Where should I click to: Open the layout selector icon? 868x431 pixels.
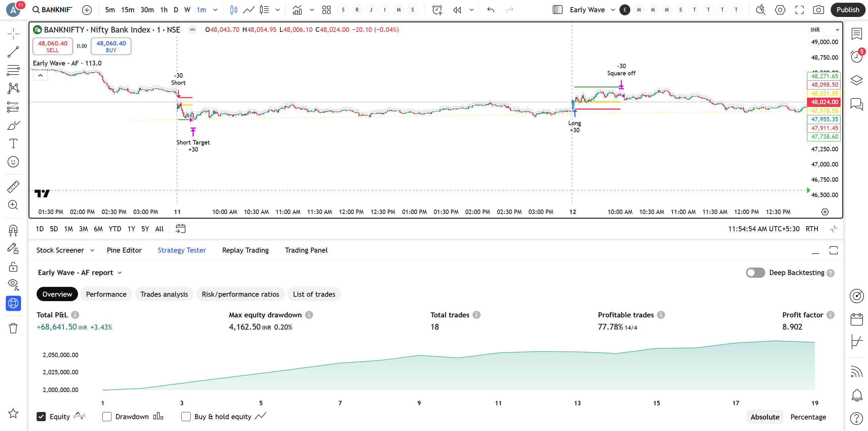tap(557, 10)
